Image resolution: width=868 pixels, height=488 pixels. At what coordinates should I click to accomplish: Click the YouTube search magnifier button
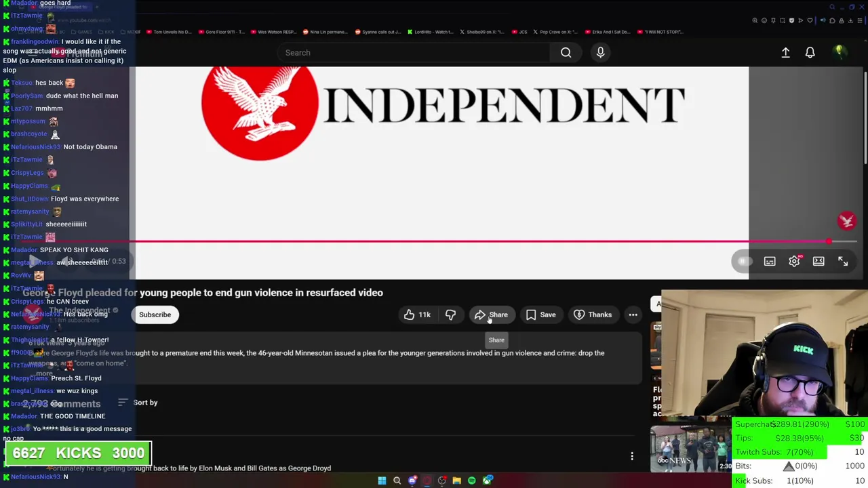click(566, 52)
